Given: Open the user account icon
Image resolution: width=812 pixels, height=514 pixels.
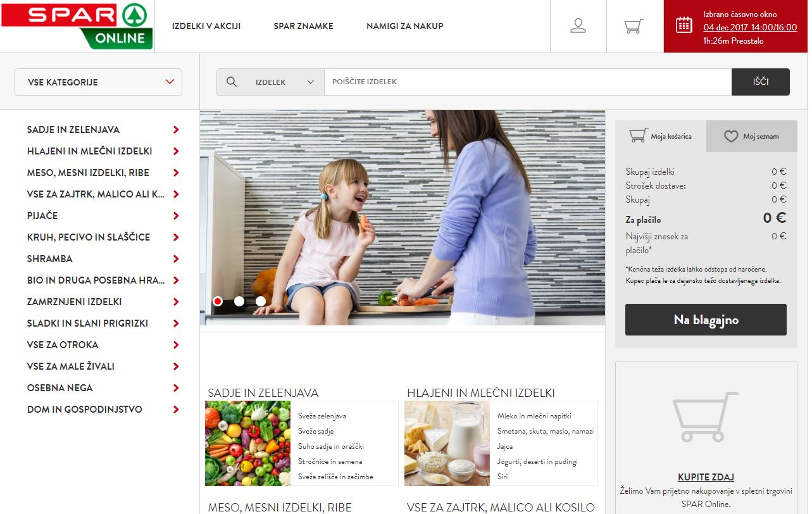Looking at the screenshot, I should pos(577,26).
